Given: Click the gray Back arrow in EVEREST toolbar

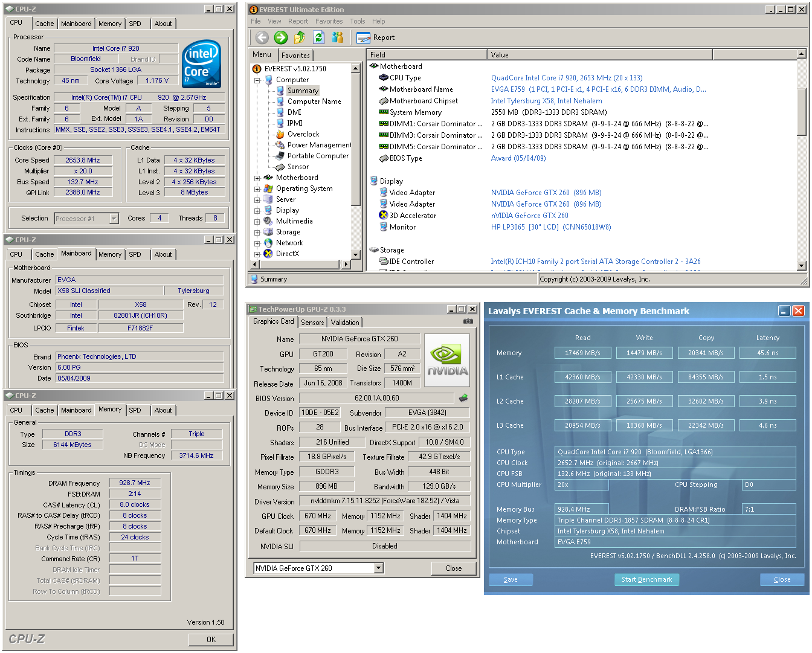Looking at the screenshot, I should coord(262,37).
